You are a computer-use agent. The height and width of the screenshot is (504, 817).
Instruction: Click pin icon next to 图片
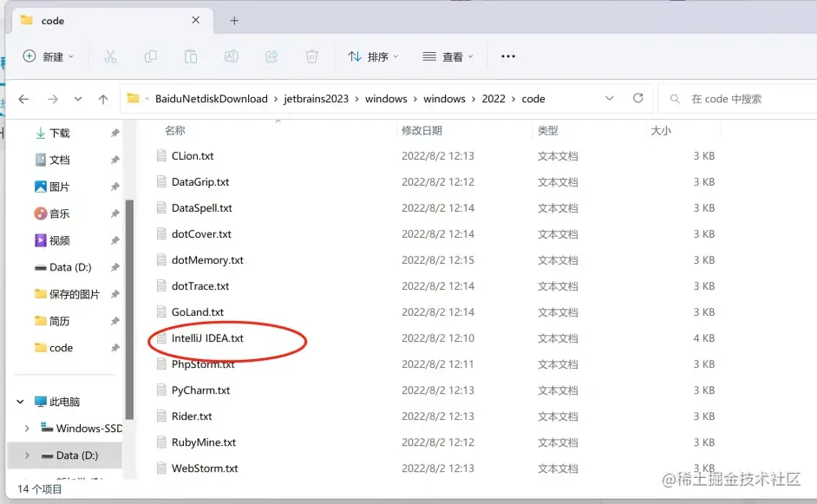pos(115,187)
